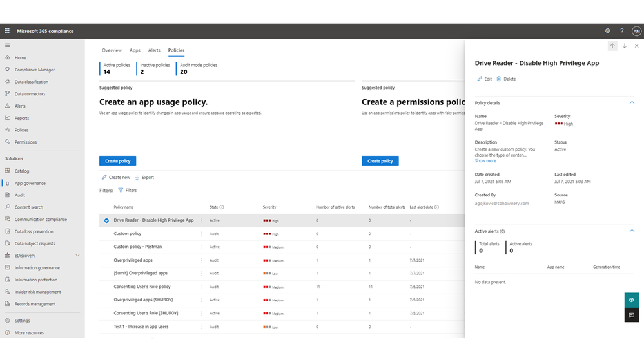Open more options for Custom policy row
The height and width of the screenshot is (362, 644).
(202, 234)
